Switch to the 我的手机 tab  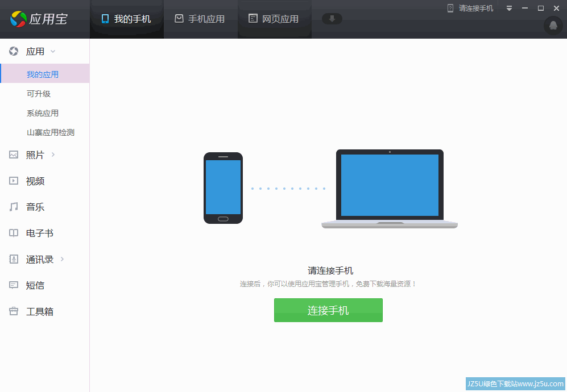coord(127,19)
